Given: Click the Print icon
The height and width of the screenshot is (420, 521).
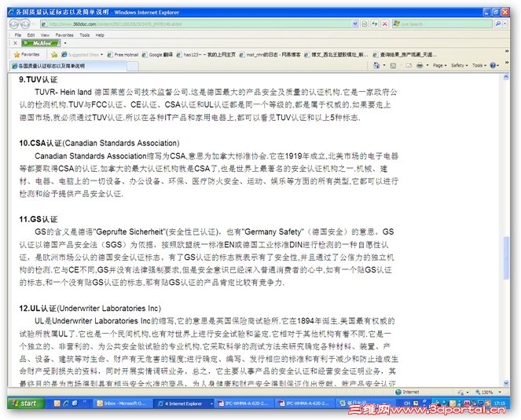Looking at the screenshot, I should click(420, 65).
